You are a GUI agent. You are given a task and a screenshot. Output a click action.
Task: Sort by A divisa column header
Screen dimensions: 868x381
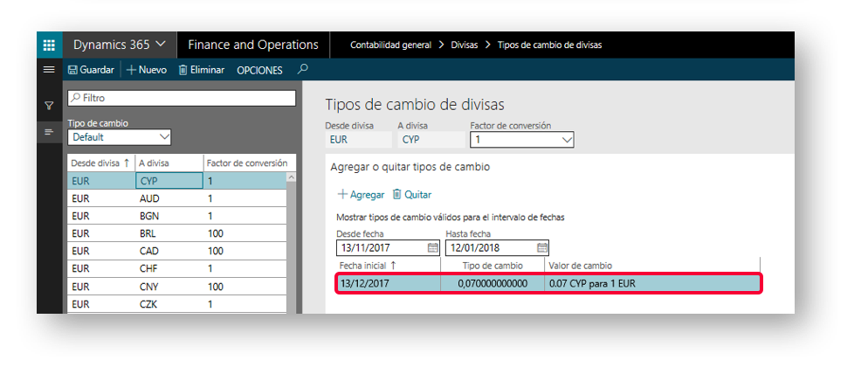169,163
